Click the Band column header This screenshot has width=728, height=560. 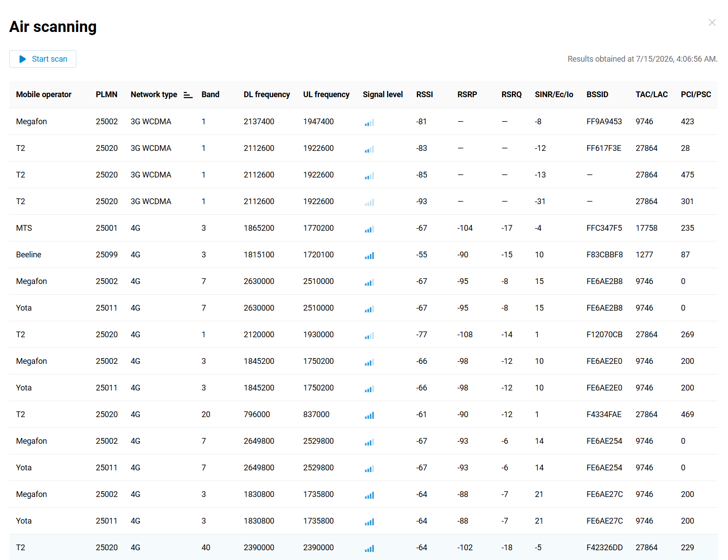tap(210, 95)
